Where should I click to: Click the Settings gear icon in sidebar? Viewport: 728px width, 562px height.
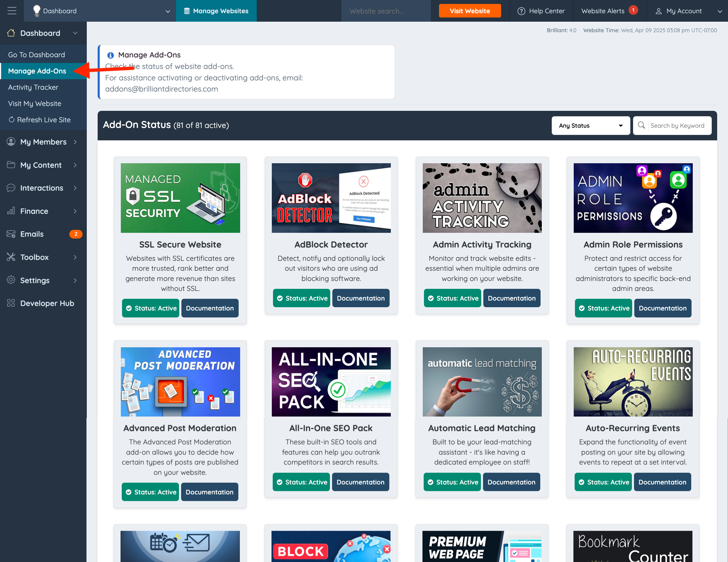tap(11, 280)
